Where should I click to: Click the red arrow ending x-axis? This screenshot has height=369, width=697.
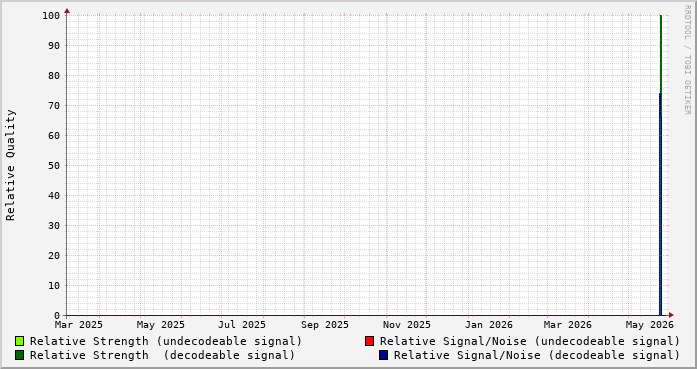[671, 315]
